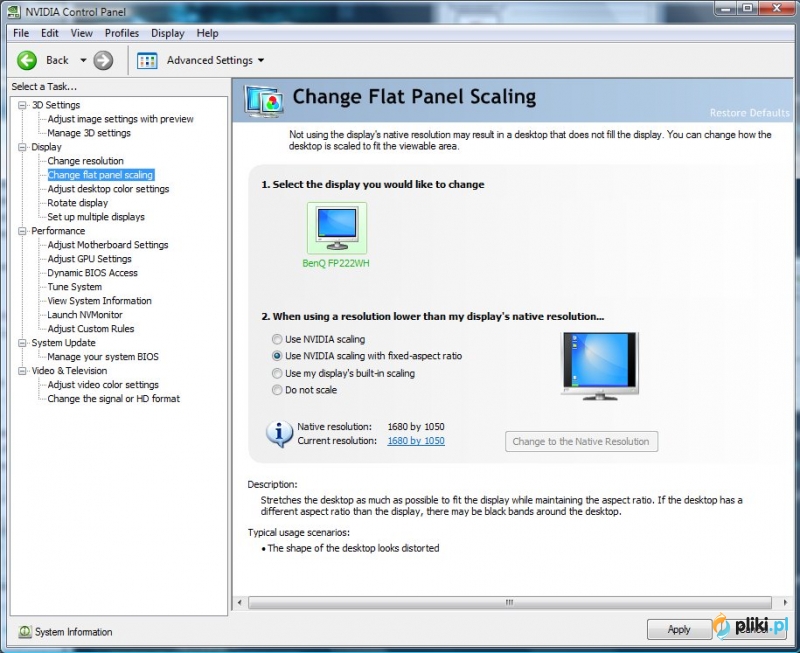Open View System Information task
Screen dimensions: 800x653
pyautogui.click(x=99, y=301)
